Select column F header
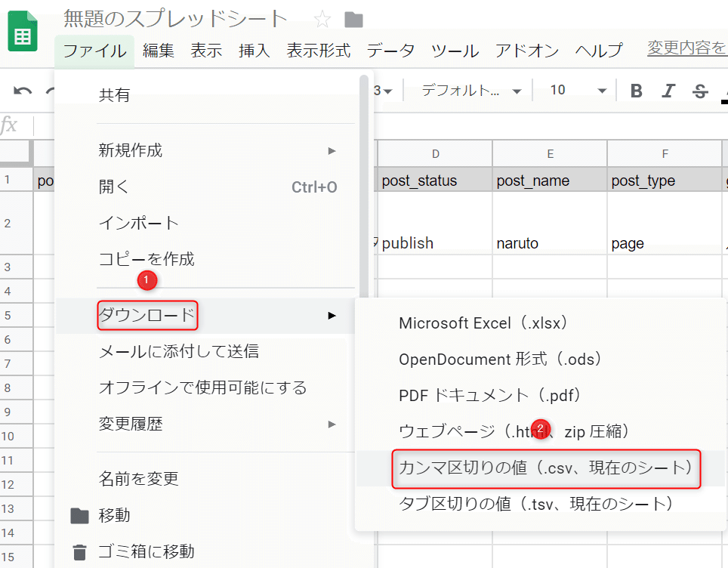This screenshot has width=728, height=568. pyautogui.click(x=665, y=154)
